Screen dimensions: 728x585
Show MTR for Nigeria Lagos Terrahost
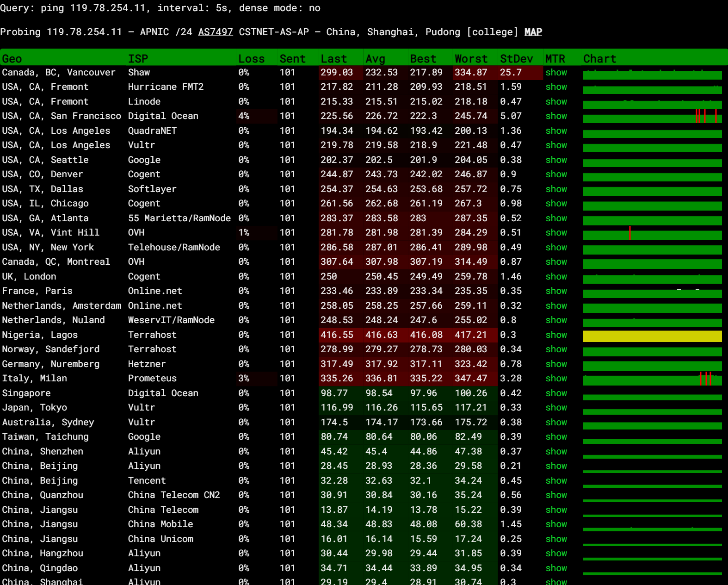556,335
